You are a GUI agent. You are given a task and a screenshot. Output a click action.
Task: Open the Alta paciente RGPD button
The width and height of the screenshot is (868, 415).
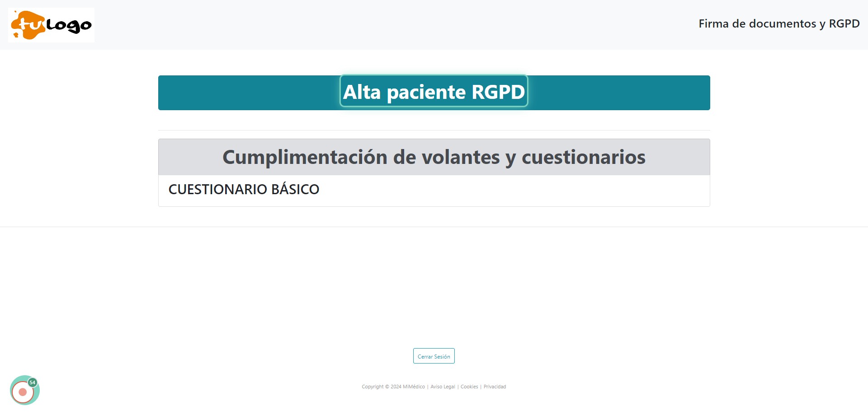click(x=434, y=92)
